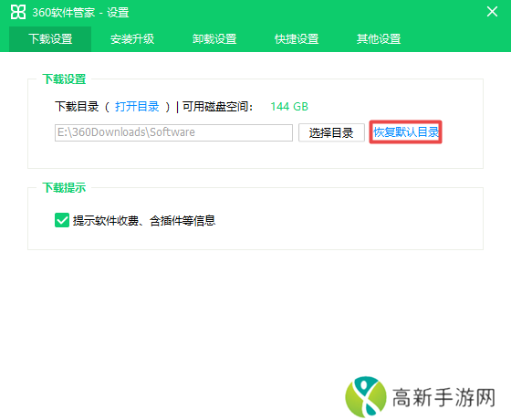Go to the 卸载设置 tab
The image size is (511, 420).
214,39
